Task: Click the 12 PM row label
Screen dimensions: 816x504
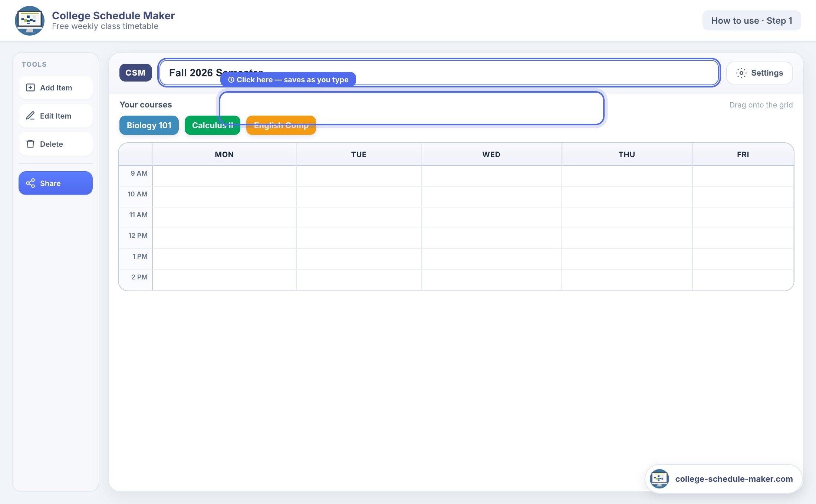Action: point(138,235)
